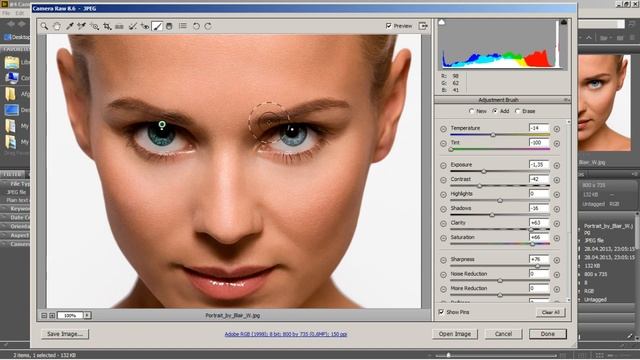
Task: Select the green adjustment pin on left eye
Action: tap(162, 124)
